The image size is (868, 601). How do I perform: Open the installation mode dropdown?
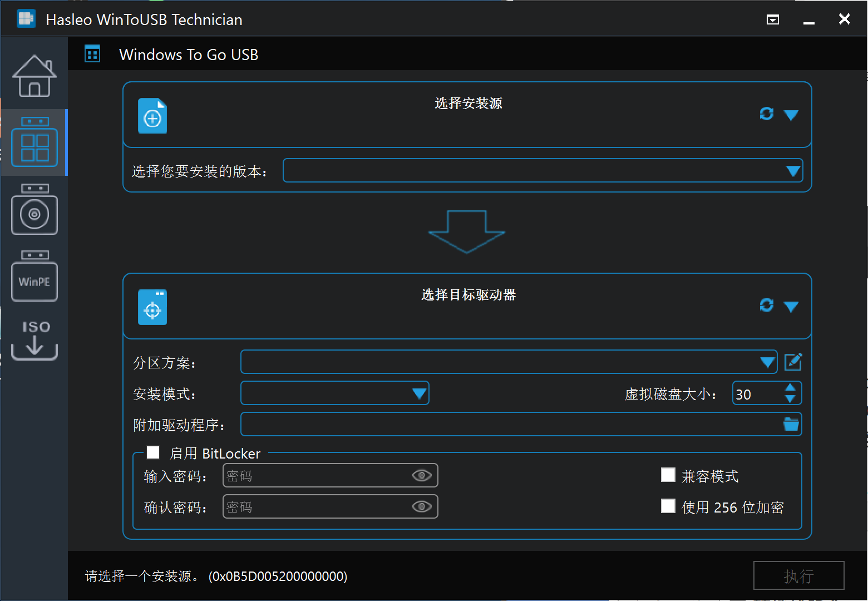[x=335, y=393]
